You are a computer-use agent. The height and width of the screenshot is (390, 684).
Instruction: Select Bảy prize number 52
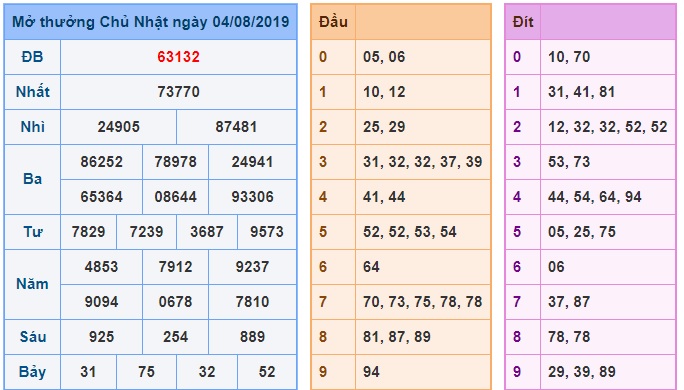click(x=267, y=372)
